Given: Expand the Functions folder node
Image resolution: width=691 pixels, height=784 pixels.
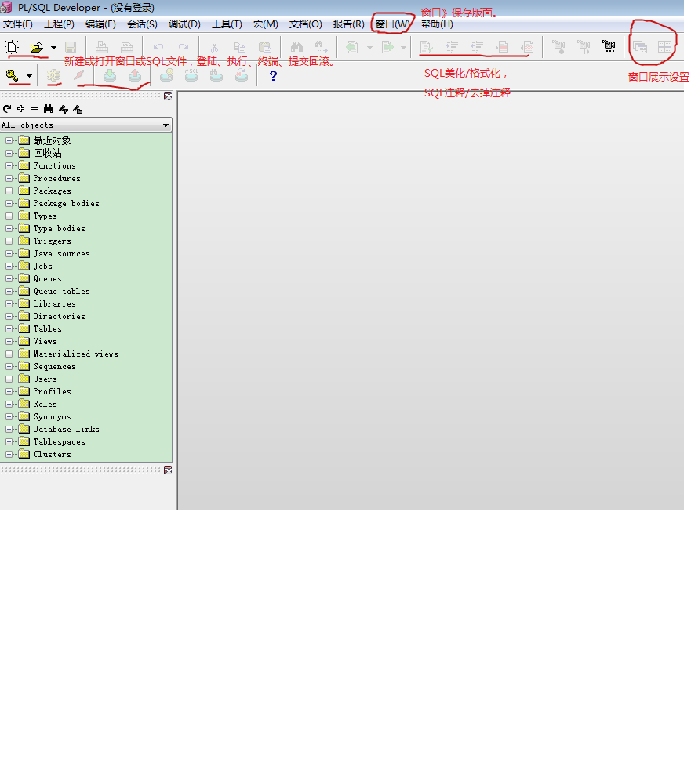Looking at the screenshot, I should click(x=9, y=166).
